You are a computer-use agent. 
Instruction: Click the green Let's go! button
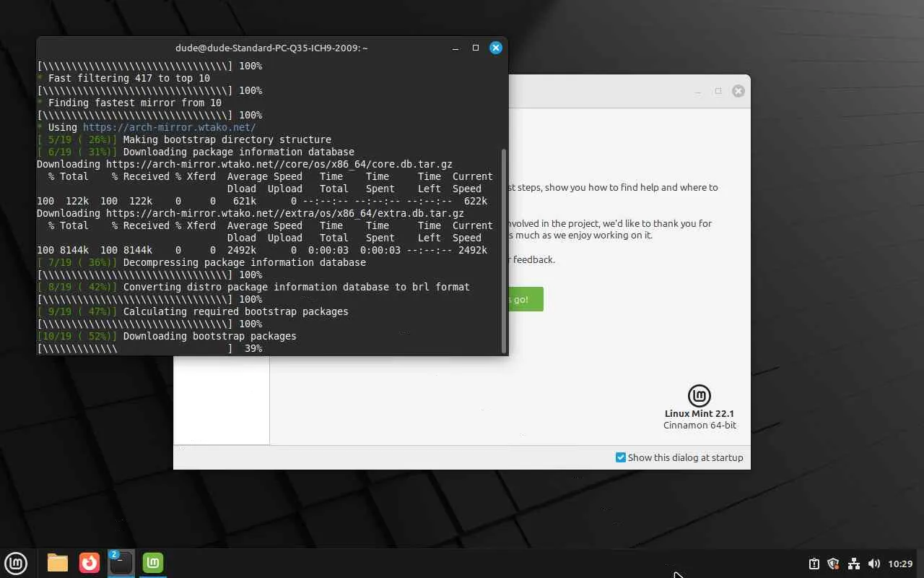tap(526, 299)
